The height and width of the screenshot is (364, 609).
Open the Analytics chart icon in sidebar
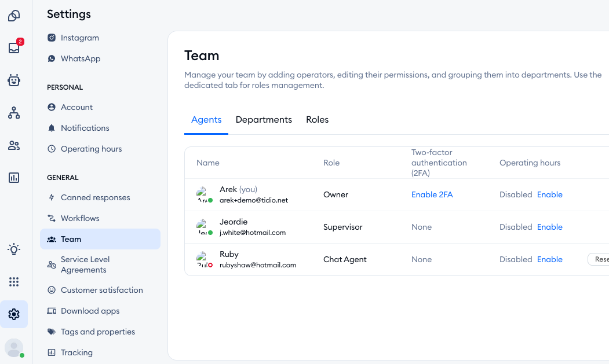[x=14, y=178]
